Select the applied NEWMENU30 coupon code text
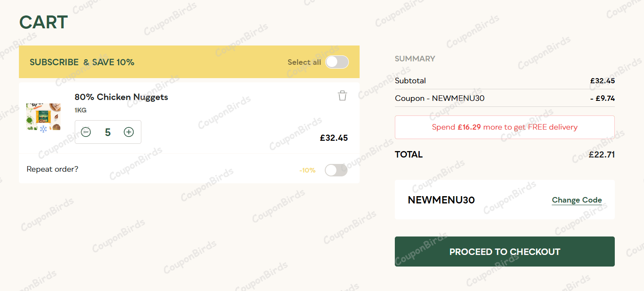644x291 pixels. (441, 200)
